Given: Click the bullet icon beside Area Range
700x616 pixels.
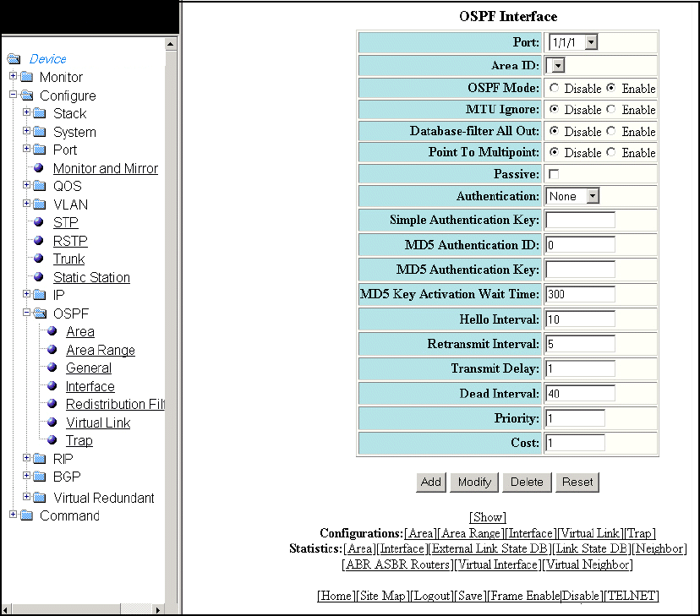Looking at the screenshot, I should click(52, 349).
